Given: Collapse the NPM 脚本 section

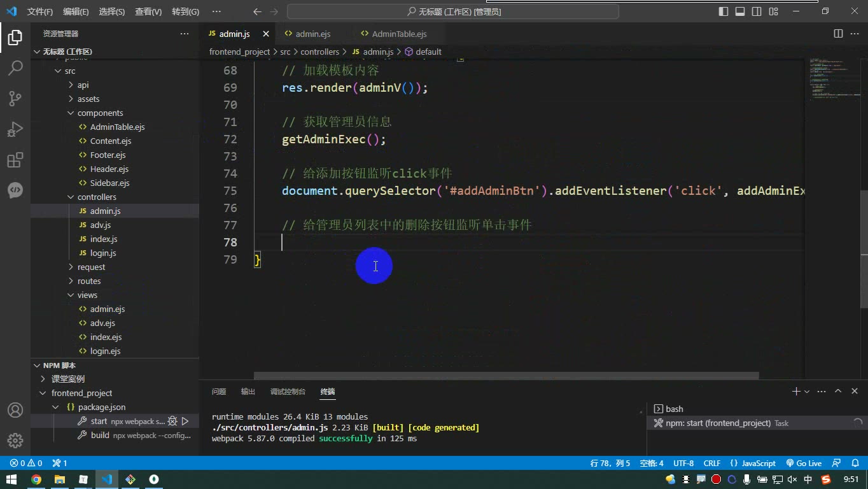Looking at the screenshot, I should (37, 365).
